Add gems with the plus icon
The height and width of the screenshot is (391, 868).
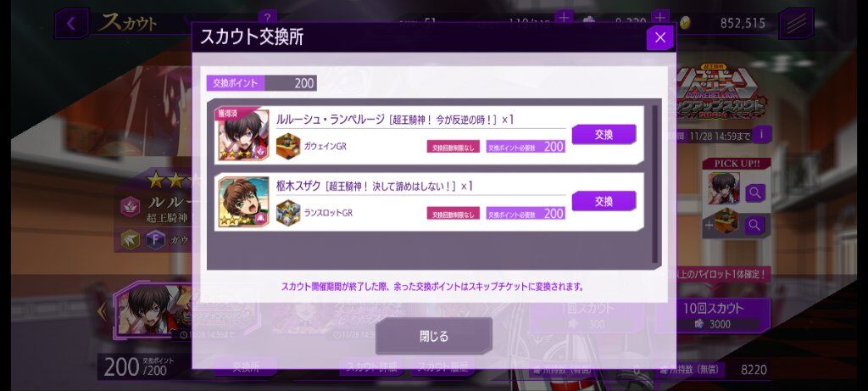[659, 17]
